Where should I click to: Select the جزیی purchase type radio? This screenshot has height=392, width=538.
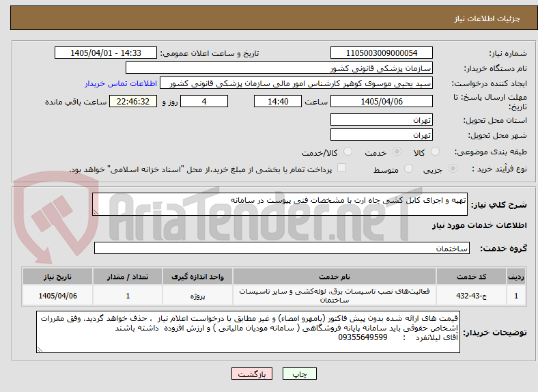pos(453,168)
